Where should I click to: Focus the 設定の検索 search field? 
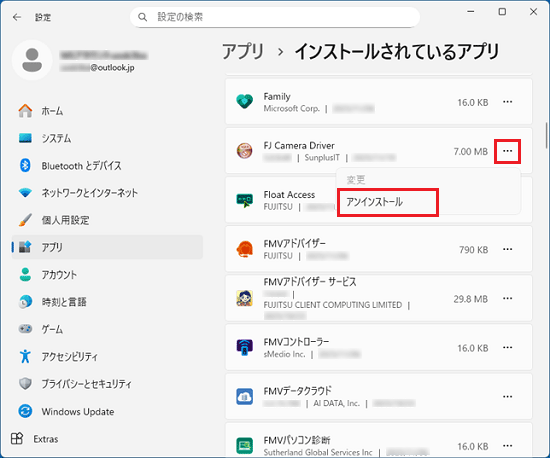click(275, 17)
